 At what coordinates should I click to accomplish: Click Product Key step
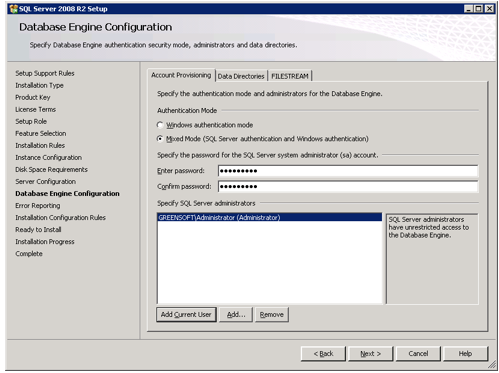[33, 97]
